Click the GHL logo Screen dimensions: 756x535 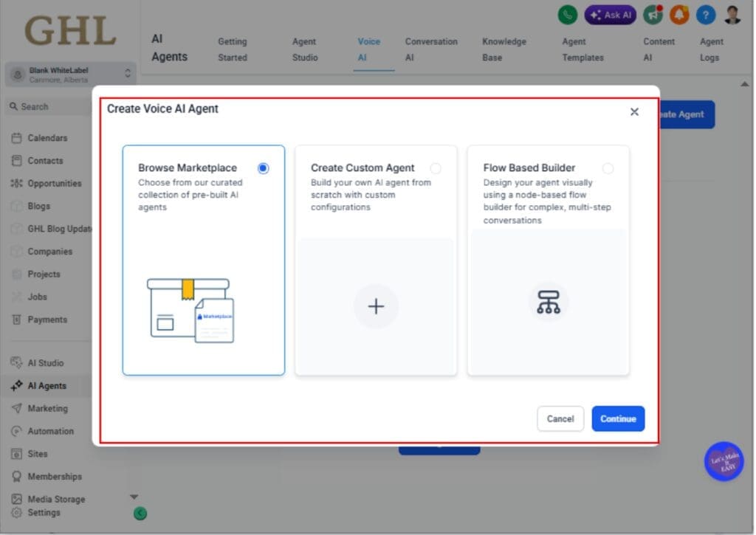click(70, 30)
